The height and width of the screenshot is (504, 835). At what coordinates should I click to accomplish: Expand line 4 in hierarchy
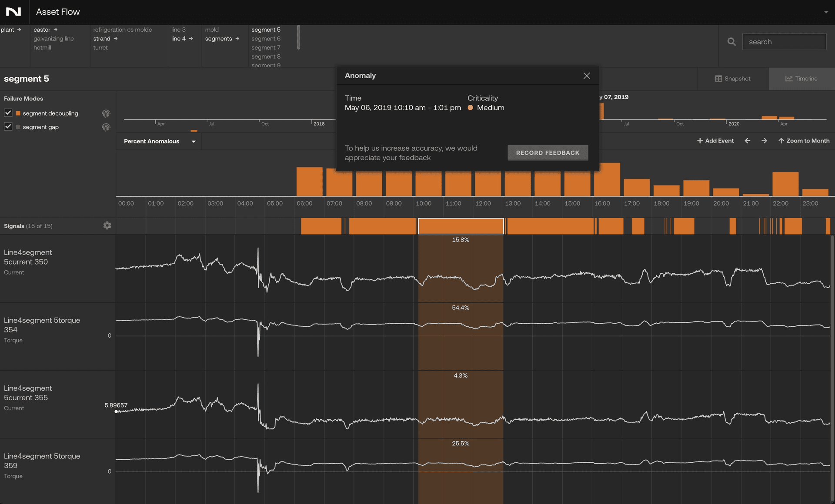point(182,39)
